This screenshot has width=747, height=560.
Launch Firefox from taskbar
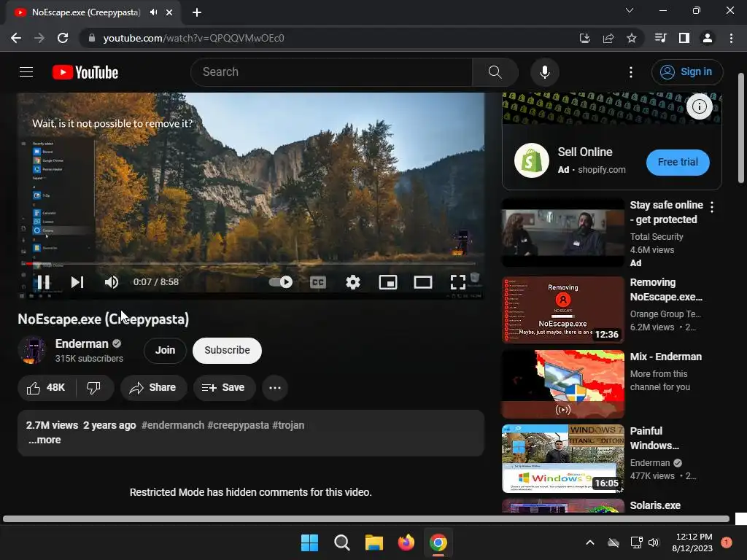[406, 542]
